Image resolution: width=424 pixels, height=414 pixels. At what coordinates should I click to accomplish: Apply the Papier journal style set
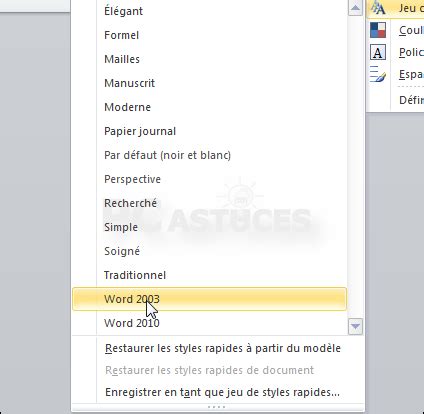click(x=209, y=131)
